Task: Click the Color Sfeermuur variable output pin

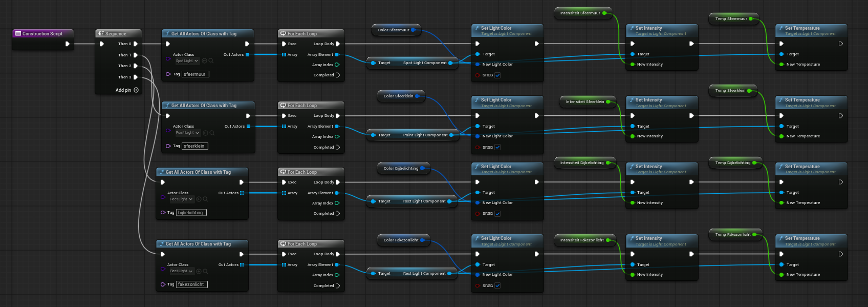Action: (x=413, y=30)
